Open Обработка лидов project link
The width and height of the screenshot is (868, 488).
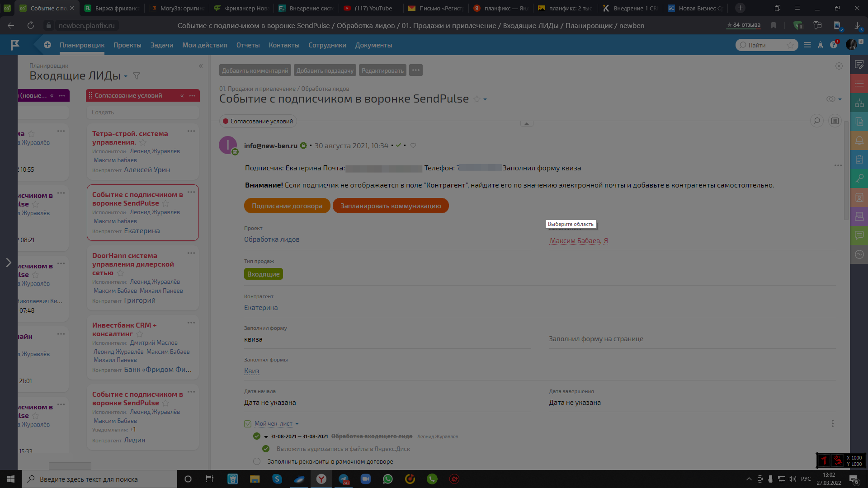pyautogui.click(x=272, y=239)
